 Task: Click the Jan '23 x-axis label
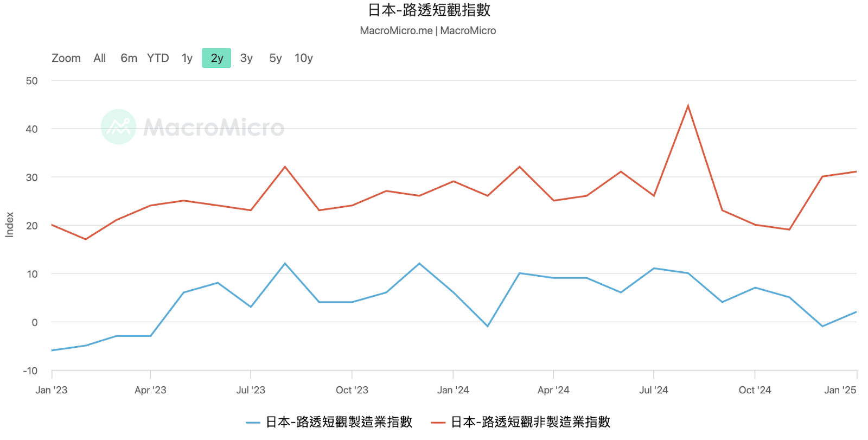point(52,390)
